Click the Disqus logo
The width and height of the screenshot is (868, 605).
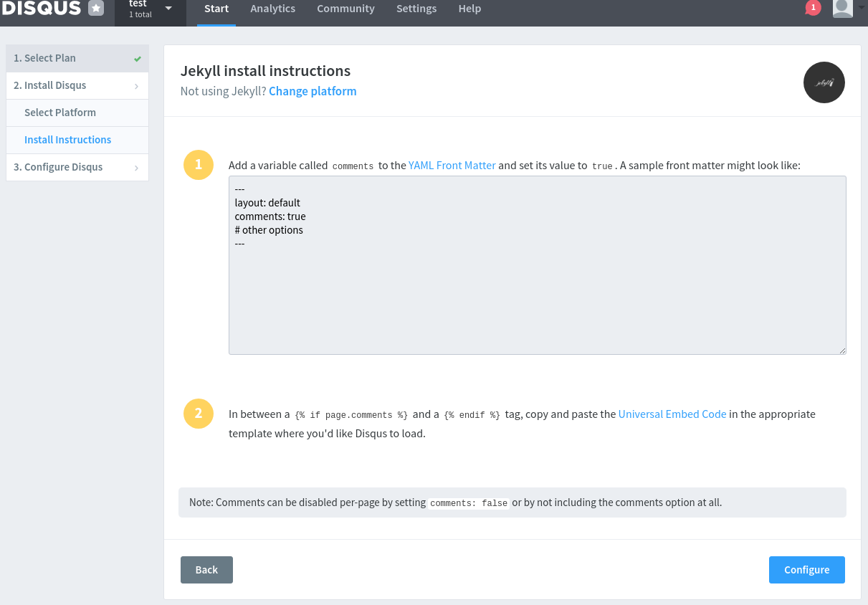pyautogui.click(x=41, y=8)
